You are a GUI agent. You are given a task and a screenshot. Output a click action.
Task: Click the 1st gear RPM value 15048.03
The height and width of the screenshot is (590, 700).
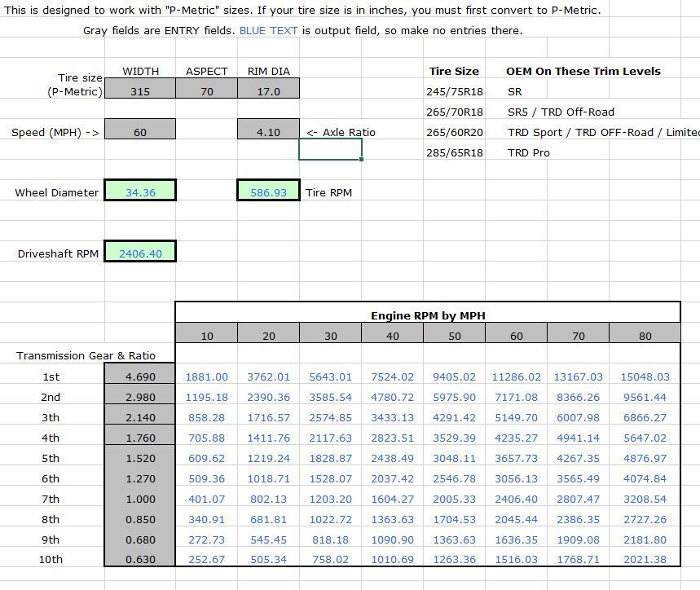click(645, 376)
